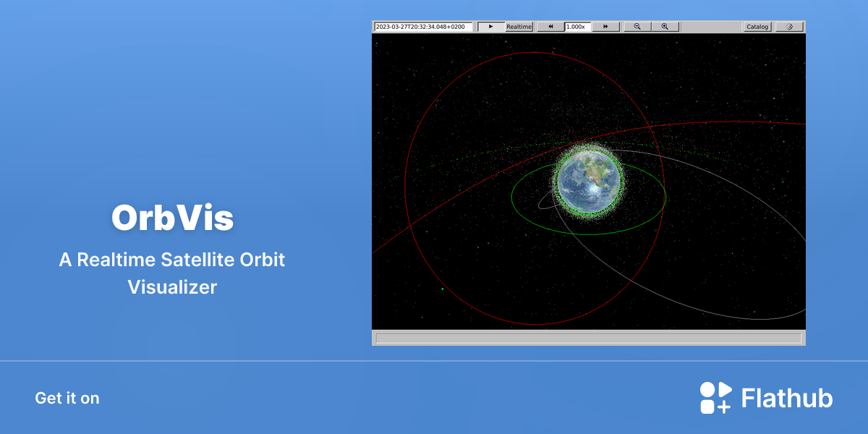Click the Realtime button
This screenshot has width=868, height=434.
(519, 27)
